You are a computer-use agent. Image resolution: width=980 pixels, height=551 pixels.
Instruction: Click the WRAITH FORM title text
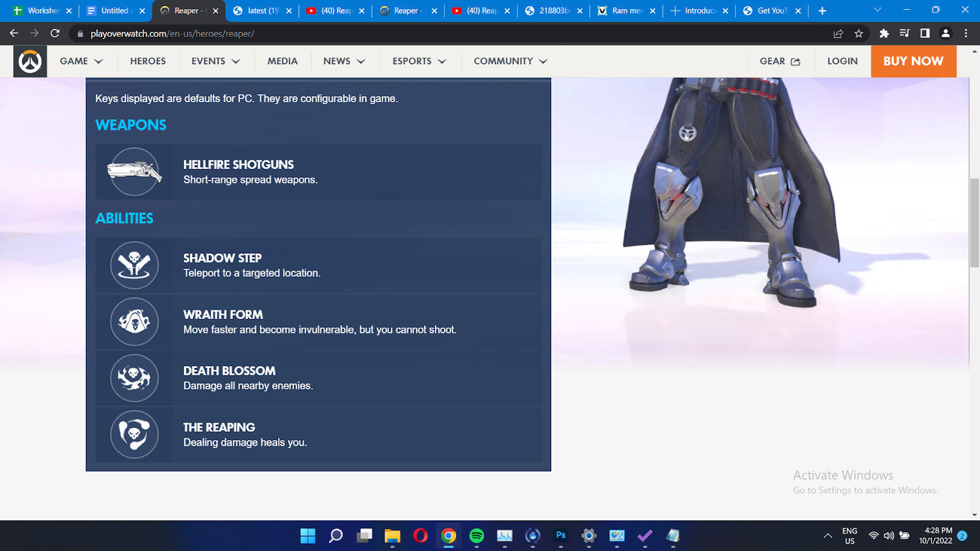pos(223,315)
